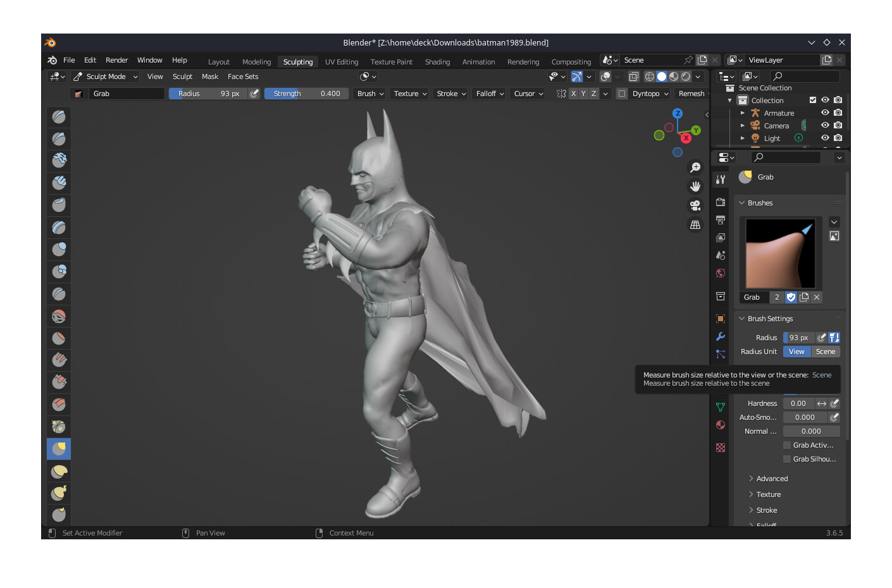Viewport: 892px width, 588px height.
Task: Expand the Advanced subpanel
Action: tap(771, 479)
